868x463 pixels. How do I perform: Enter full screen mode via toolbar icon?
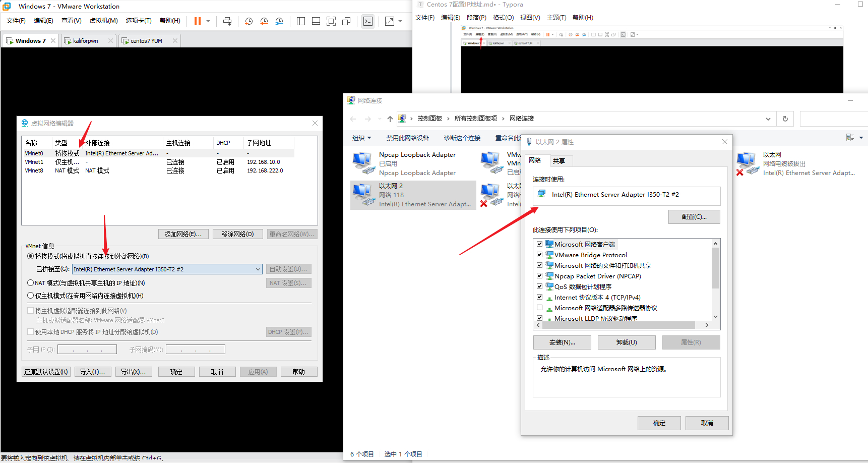pos(331,21)
